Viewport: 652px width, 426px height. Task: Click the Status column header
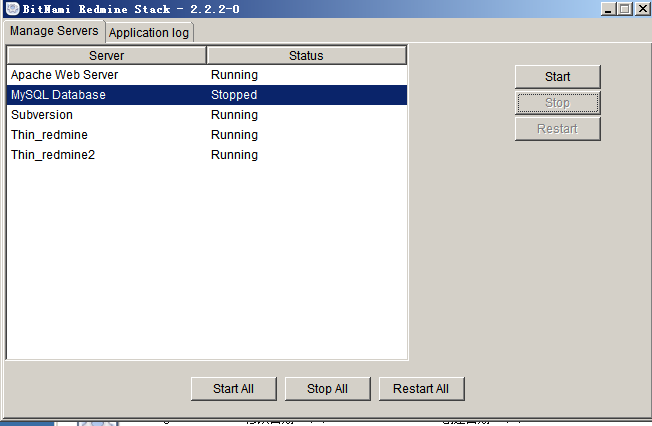pyautogui.click(x=306, y=55)
